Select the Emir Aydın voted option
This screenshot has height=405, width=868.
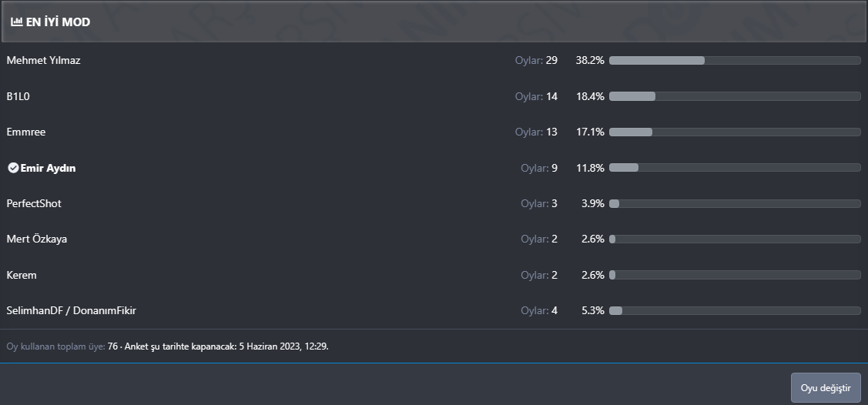48,168
